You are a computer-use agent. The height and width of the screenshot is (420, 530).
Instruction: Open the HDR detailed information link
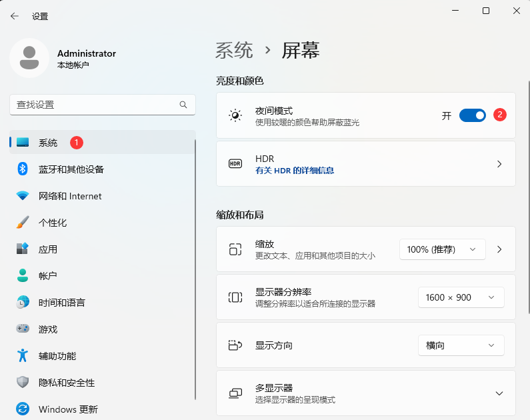[295, 171]
